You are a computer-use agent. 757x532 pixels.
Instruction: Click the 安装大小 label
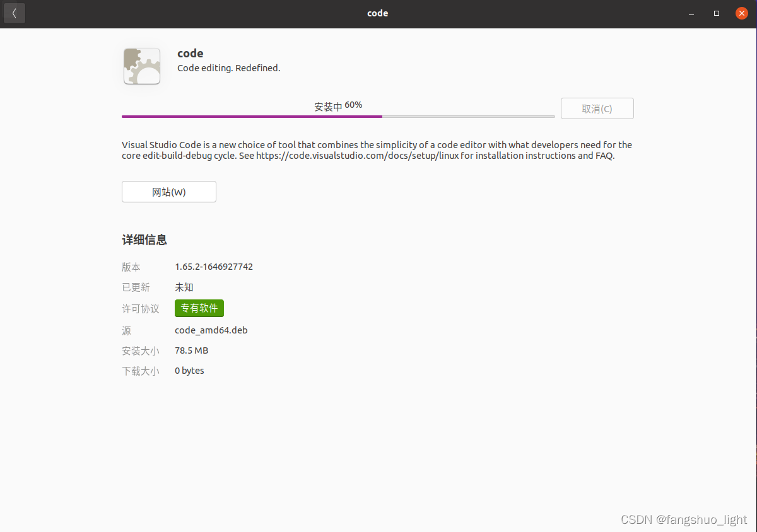(x=141, y=350)
